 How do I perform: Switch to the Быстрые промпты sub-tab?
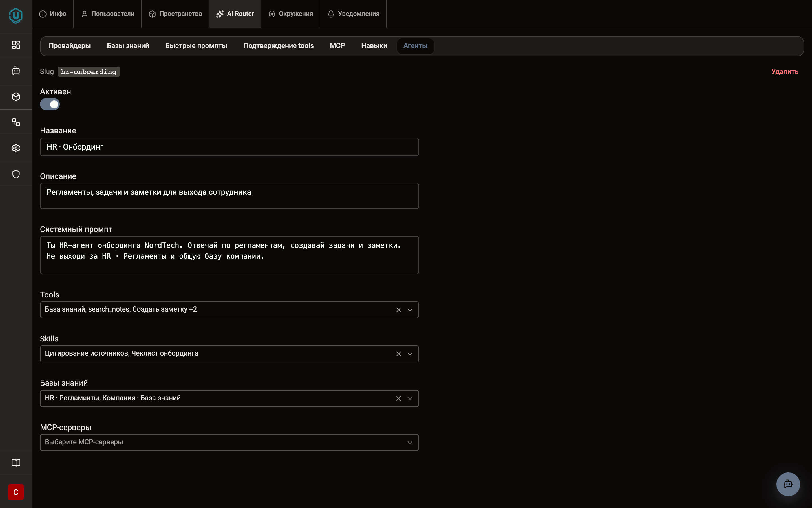point(196,46)
